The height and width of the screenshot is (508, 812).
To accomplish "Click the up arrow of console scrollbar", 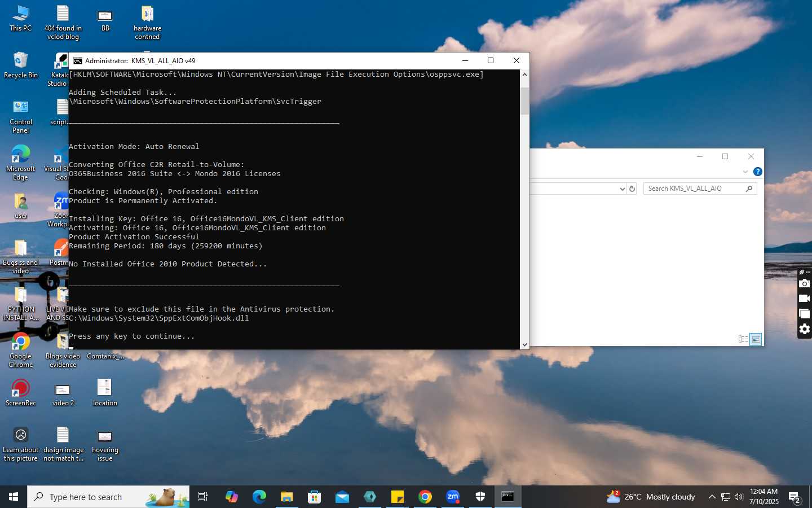I will point(524,75).
